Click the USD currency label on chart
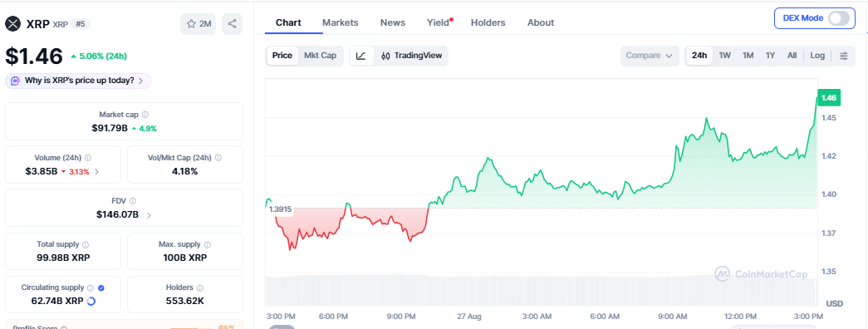The image size is (868, 329). pos(834,303)
